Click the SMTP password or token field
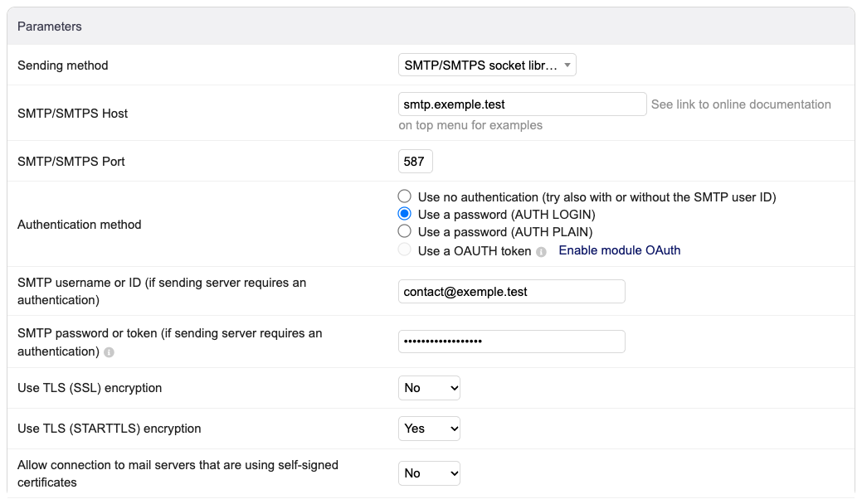Image resolution: width=862 pixels, height=504 pixels. [512, 342]
